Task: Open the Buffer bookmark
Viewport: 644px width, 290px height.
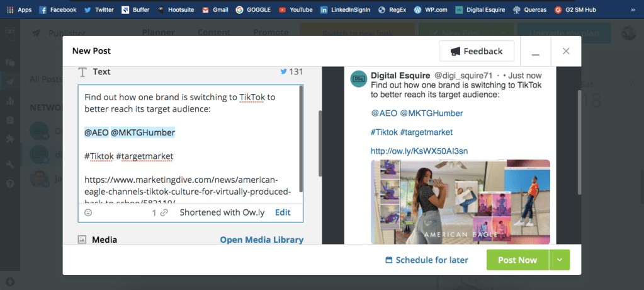Action: pos(136,9)
